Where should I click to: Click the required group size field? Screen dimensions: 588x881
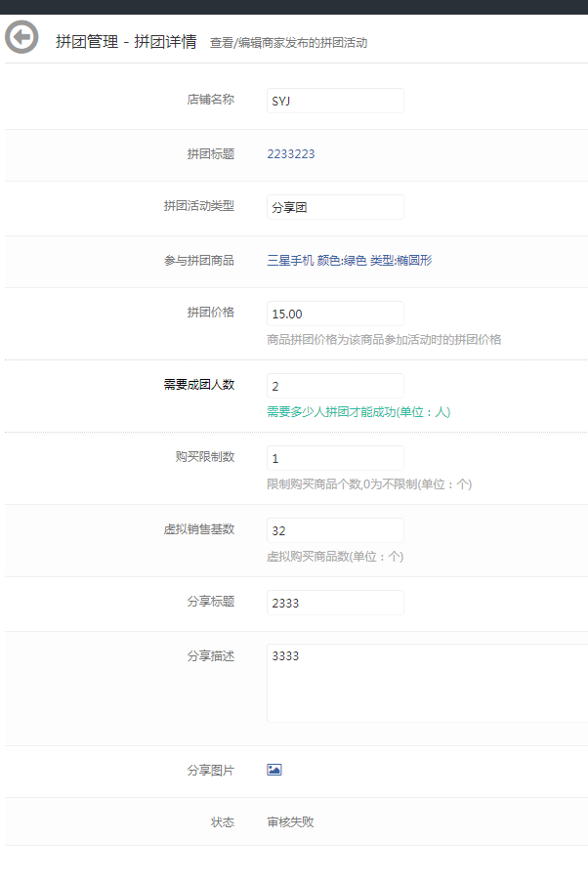coord(334,386)
